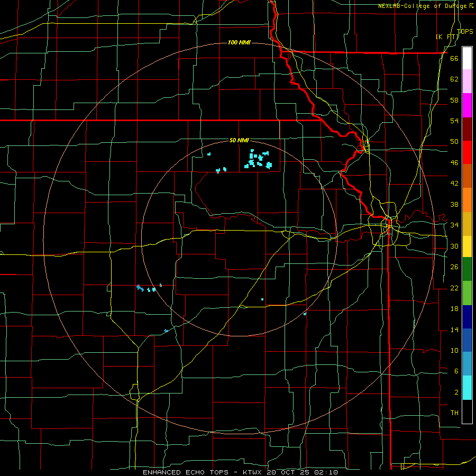Click the white legend color swatch

tap(467, 58)
